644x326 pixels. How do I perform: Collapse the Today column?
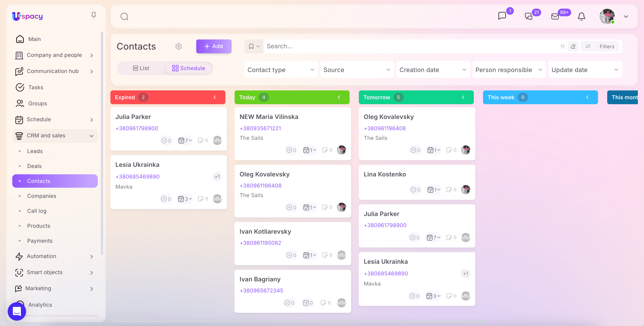click(x=339, y=97)
